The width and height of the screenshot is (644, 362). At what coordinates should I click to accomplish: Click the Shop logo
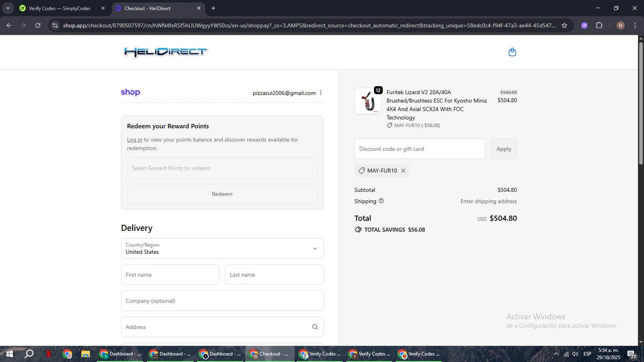131,92
